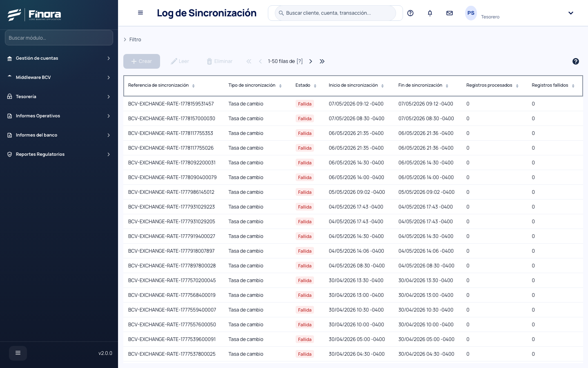Expand Gestión de cuentas menu
The height and width of the screenshot is (368, 588).
(59, 58)
